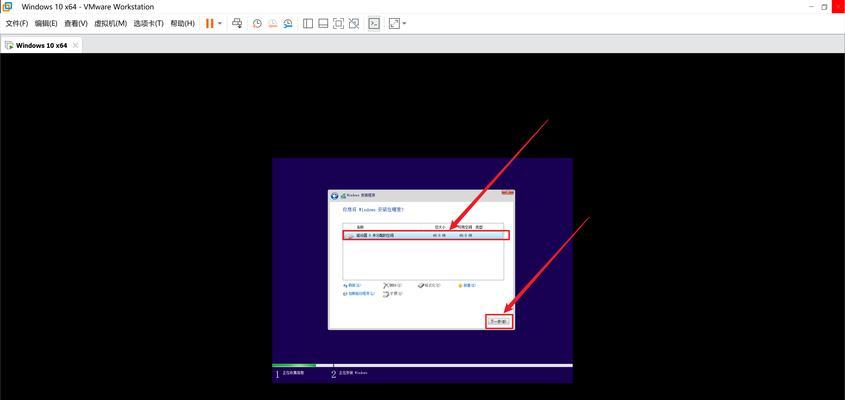Open the 查看(V) menu

[76, 24]
